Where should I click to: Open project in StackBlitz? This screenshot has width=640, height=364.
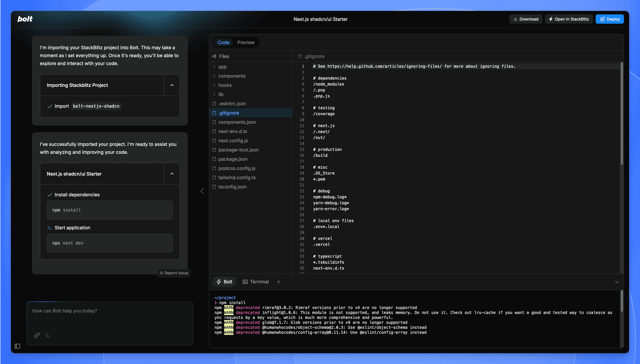569,19
